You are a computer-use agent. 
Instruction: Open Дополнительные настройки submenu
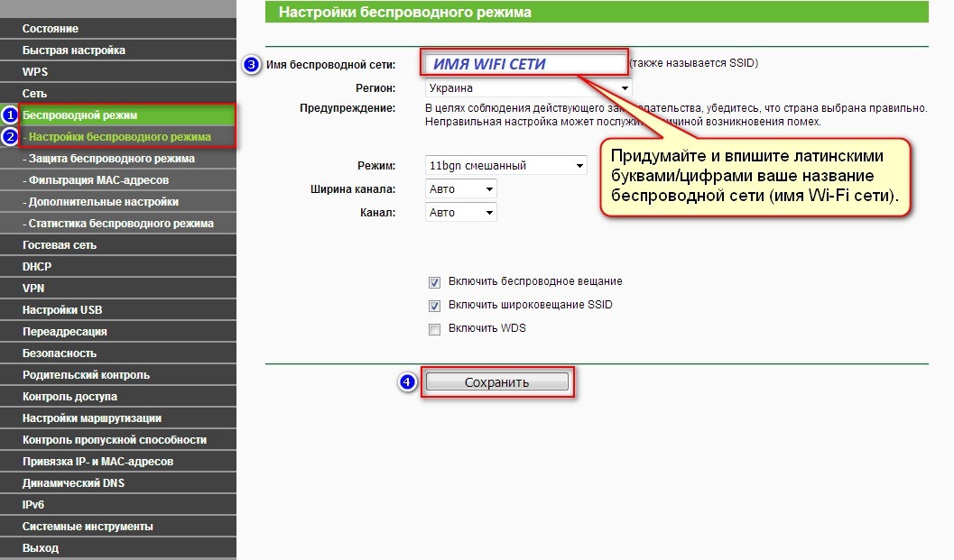[x=118, y=202]
